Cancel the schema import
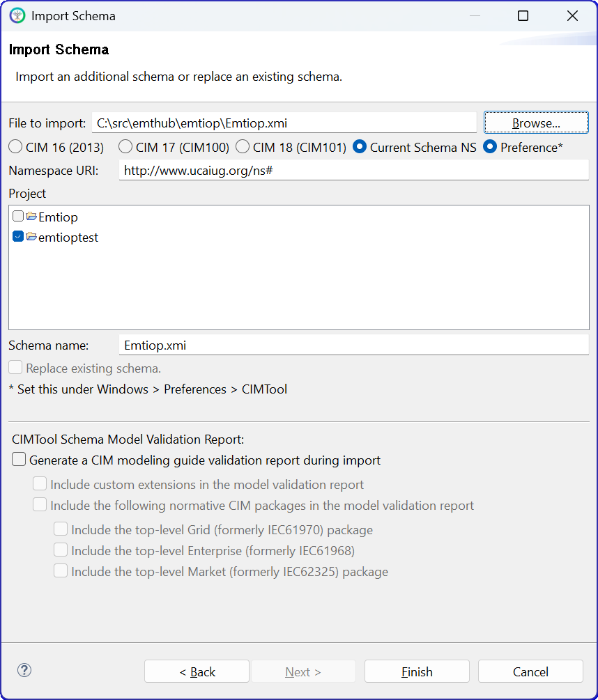598x700 pixels. pyautogui.click(x=530, y=671)
